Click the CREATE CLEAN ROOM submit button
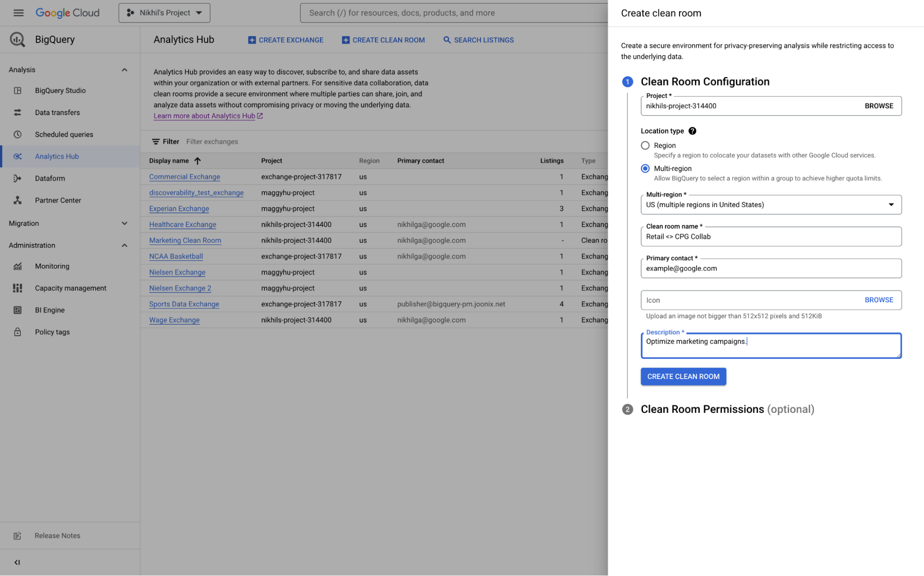The image size is (924, 576). click(683, 376)
